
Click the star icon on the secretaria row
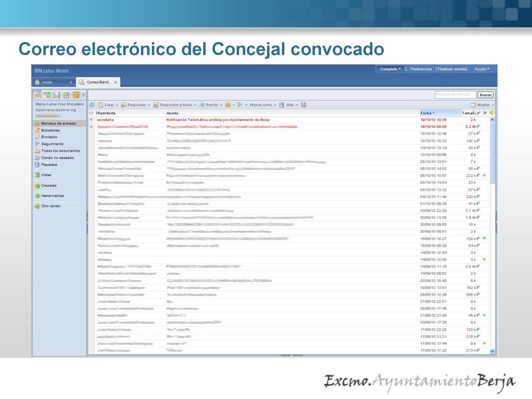pos(91,119)
